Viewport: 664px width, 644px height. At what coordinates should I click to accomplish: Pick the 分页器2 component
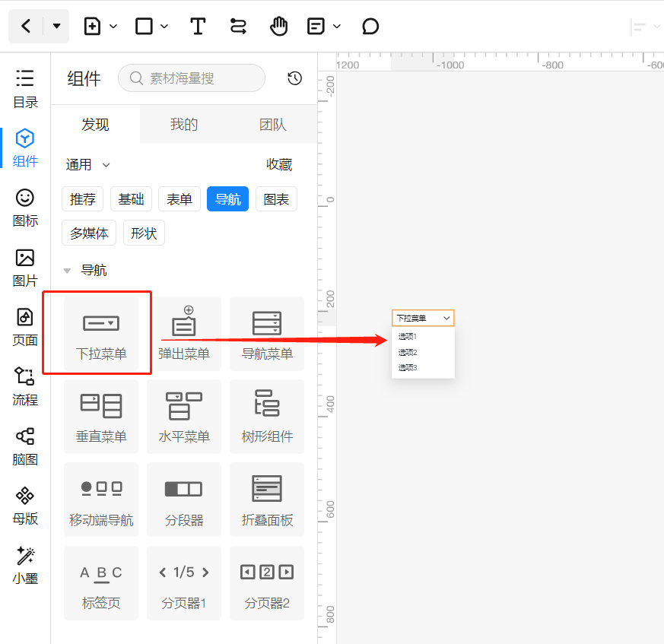coord(267,583)
